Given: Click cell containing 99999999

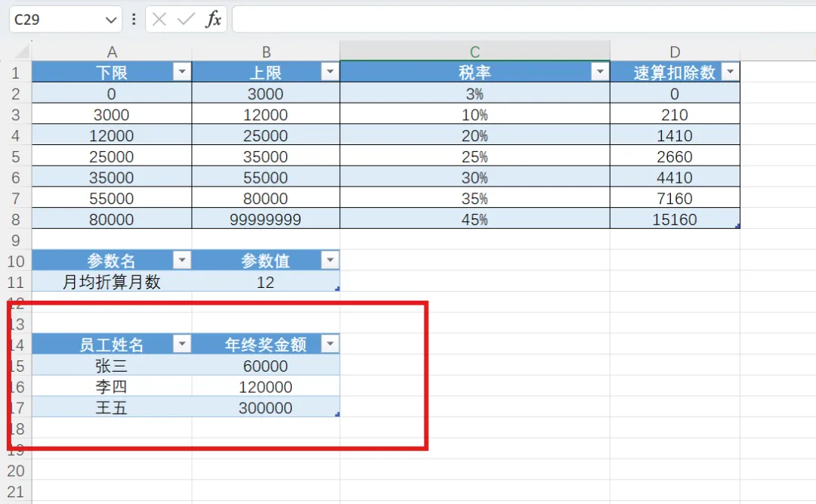Looking at the screenshot, I should 265,218.
